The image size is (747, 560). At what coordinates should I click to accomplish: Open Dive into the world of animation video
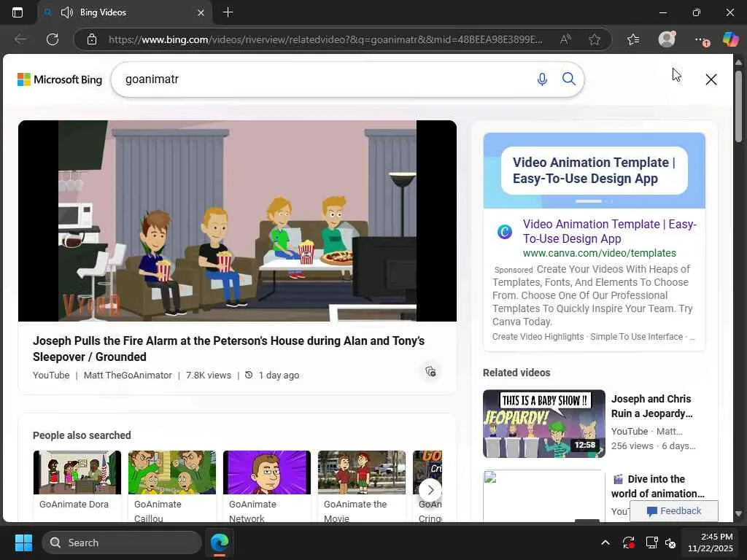[657, 486]
